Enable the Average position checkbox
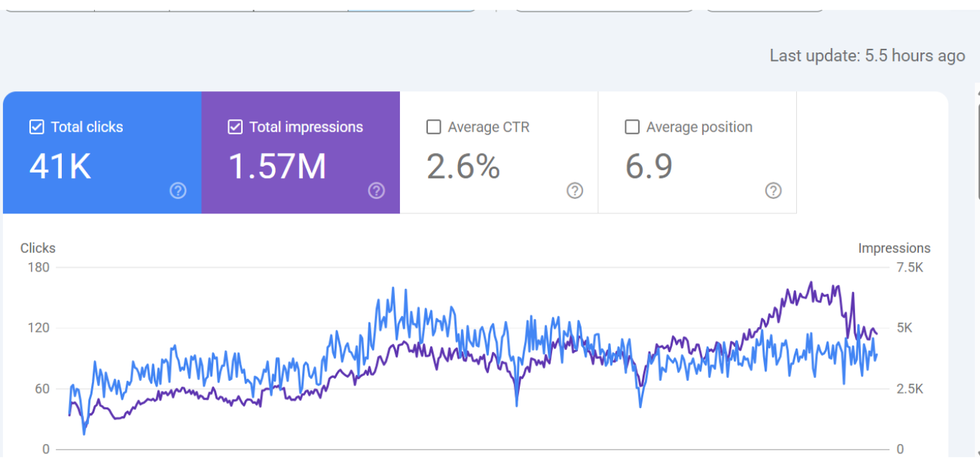This screenshot has height=467, width=980. [632, 127]
